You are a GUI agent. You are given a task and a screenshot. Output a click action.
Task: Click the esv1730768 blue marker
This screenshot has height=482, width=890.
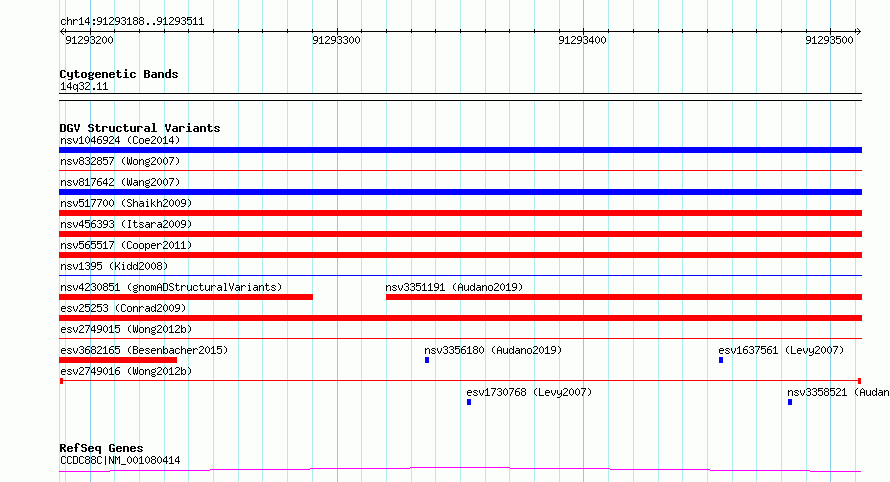tap(469, 402)
